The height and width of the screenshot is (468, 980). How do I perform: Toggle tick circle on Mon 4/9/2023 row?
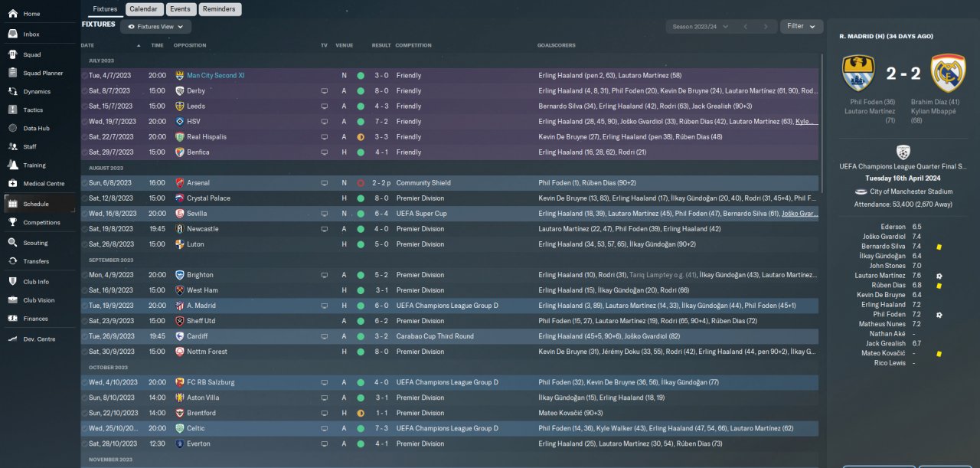pyautogui.click(x=84, y=275)
